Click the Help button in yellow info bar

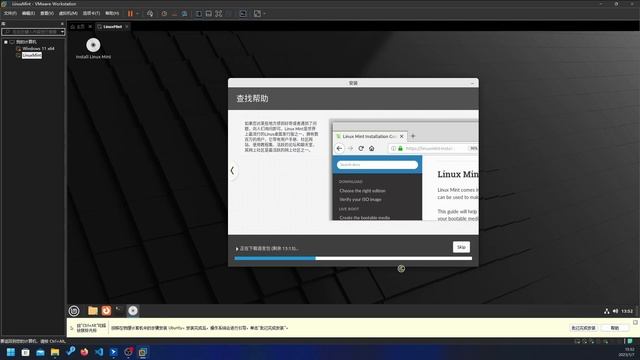(615, 328)
